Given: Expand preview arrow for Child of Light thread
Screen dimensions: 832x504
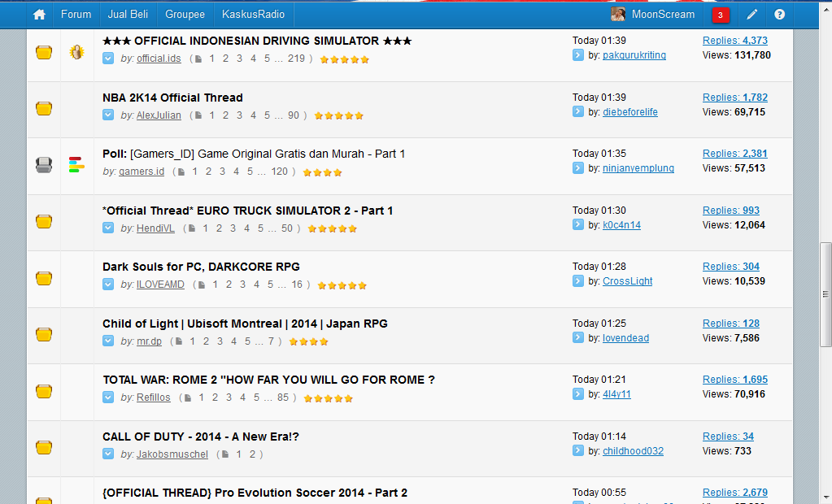Looking at the screenshot, I should tap(108, 341).
